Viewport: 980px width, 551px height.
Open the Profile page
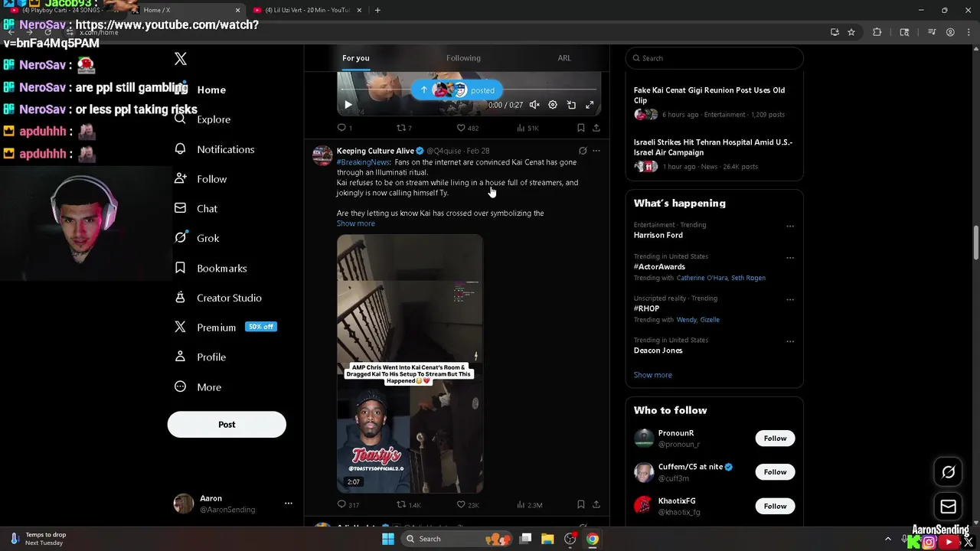pos(200,357)
